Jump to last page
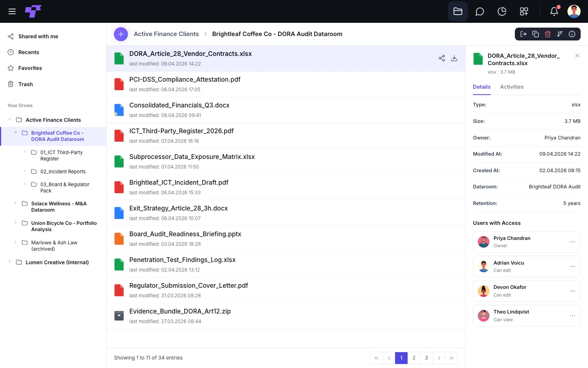The image size is (588, 368). (451, 358)
